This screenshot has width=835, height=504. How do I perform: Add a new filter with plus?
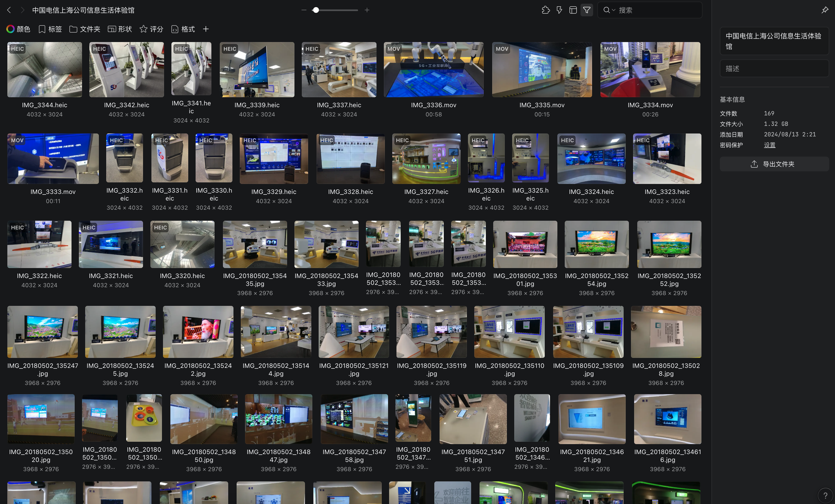pos(206,29)
